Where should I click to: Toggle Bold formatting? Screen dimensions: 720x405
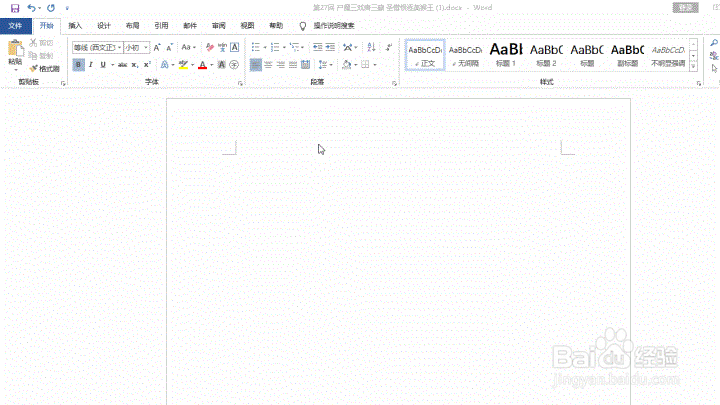79,65
